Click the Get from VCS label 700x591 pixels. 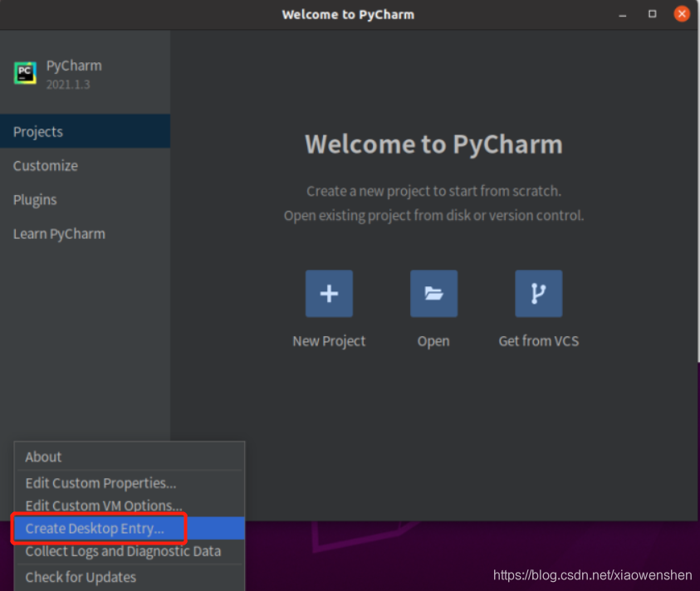click(x=539, y=341)
